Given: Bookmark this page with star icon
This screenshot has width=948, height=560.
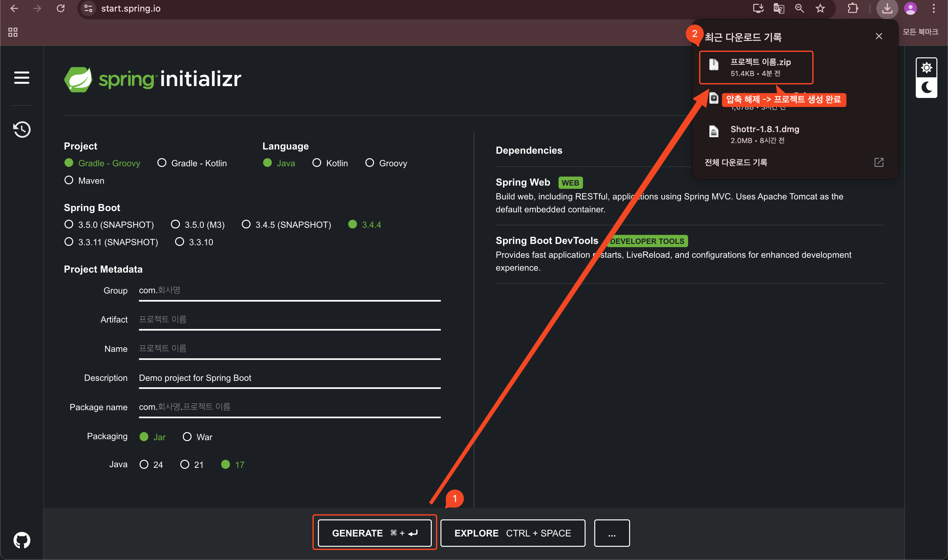Looking at the screenshot, I should click(x=820, y=8).
